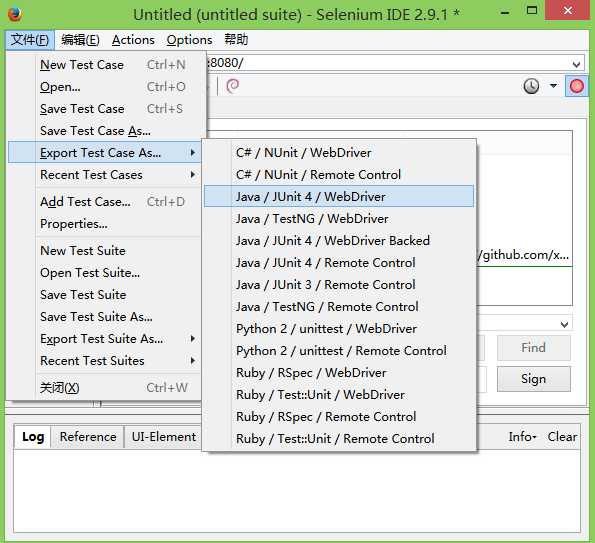The image size is (595, 543).
Task: Switch to the Reference tab
Action: pyautogui.click(x=88, y=437)
